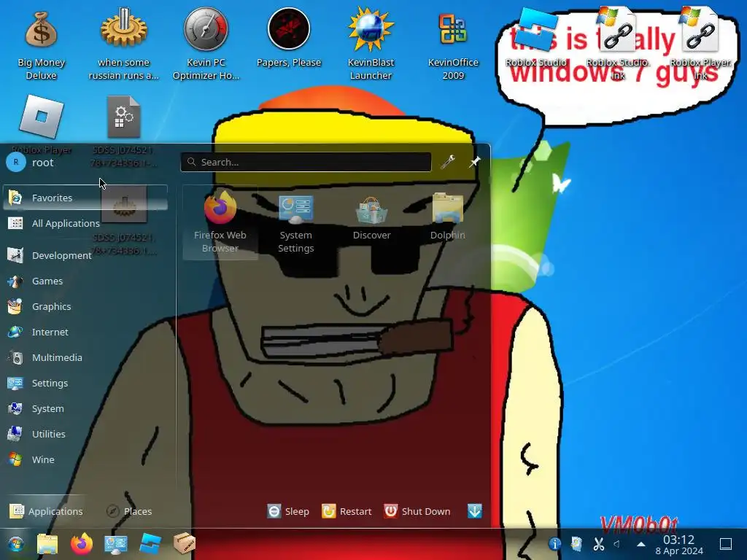Click the blue info tray icon
747x560 pixels.
coord(554,544)
